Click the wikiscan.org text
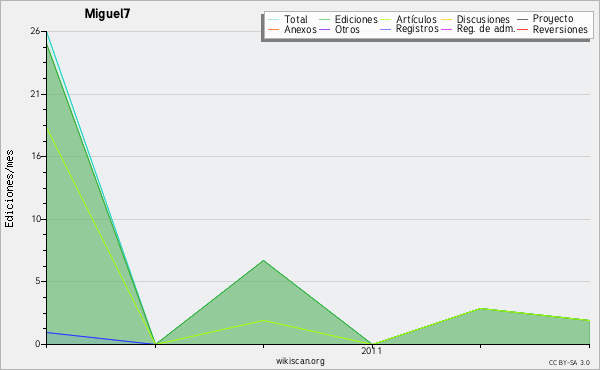Image resolution: width=600 pixels, height=370 pixels. point(300,361)
